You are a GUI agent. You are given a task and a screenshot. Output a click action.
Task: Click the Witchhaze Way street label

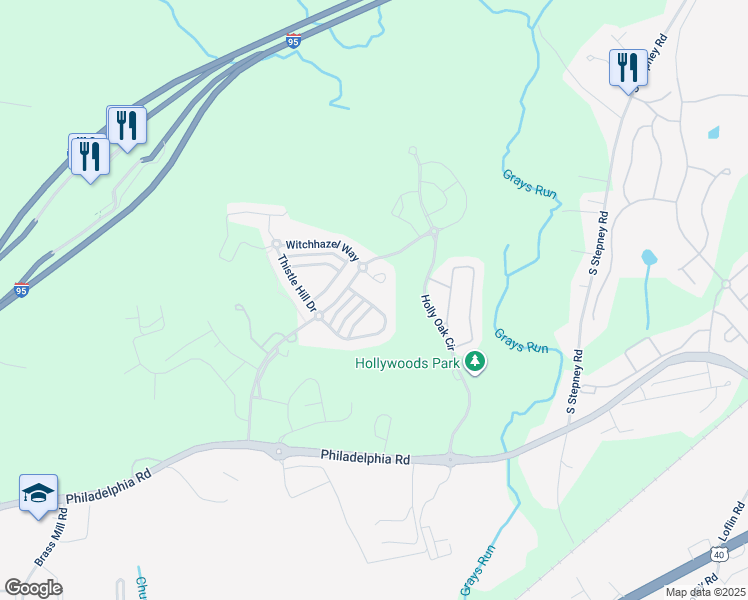[x=322, y=249]
